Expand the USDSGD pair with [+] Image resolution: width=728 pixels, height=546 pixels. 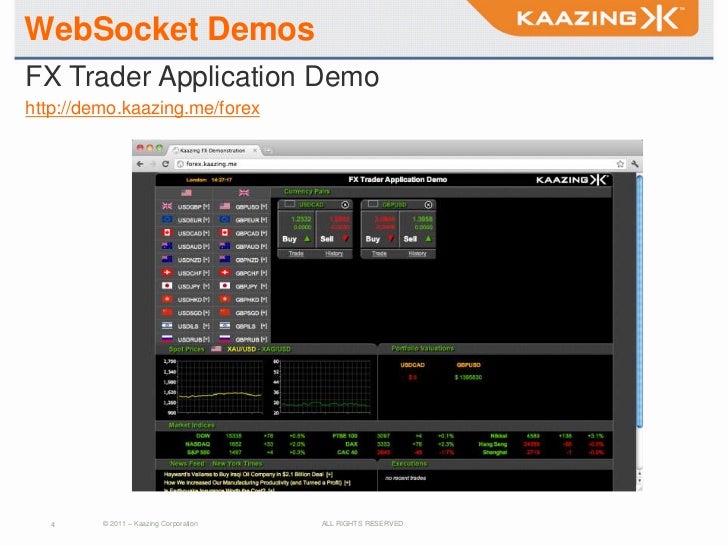click(206, 313)
